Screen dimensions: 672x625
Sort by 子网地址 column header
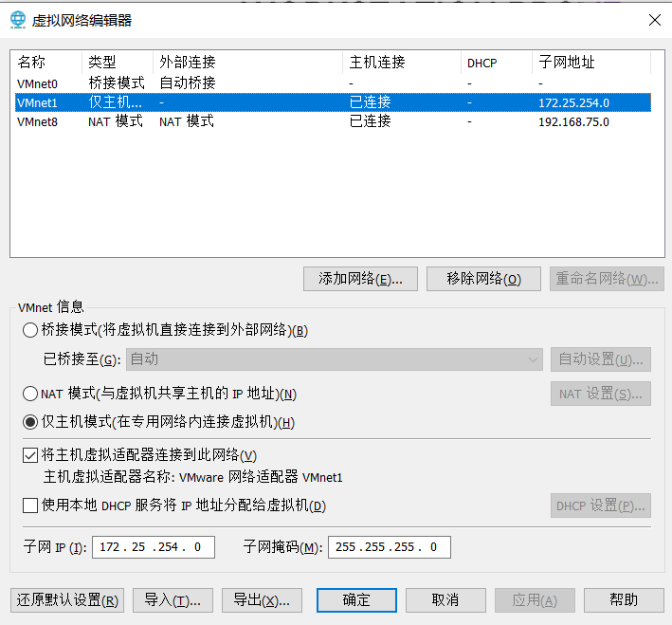pyautogui.click(x=591, y=63)
